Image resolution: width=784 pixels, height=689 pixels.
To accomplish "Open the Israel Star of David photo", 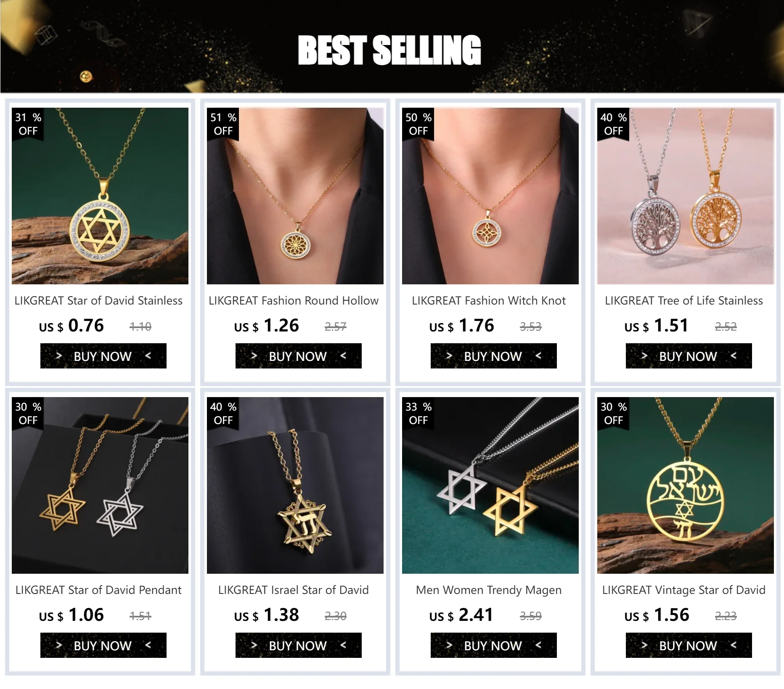I will 295,485.
